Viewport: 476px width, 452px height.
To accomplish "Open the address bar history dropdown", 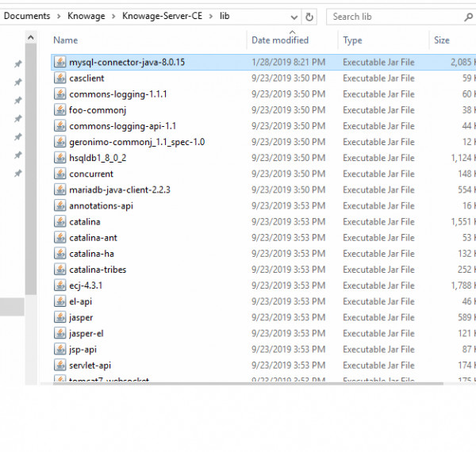I will pos(294,17).
